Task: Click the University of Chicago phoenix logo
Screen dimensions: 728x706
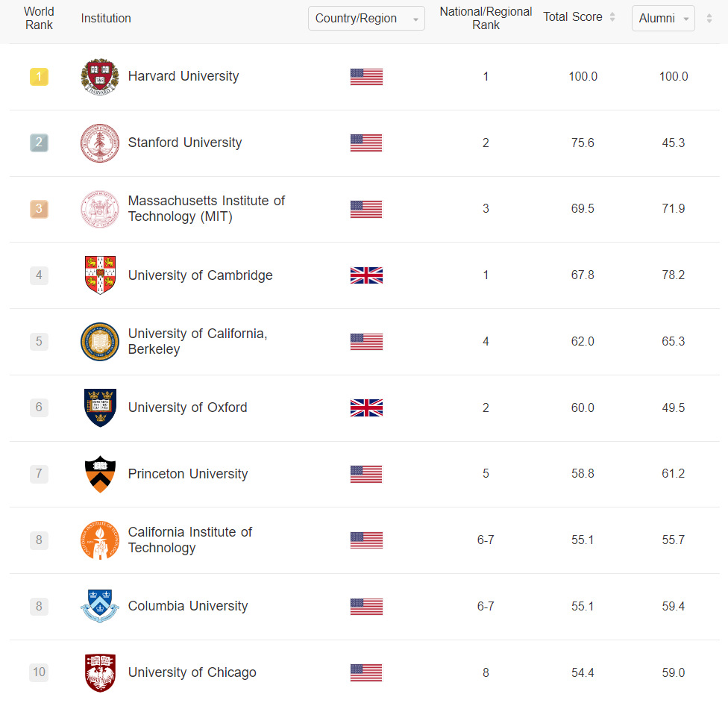Action: (x=100, y=672)
